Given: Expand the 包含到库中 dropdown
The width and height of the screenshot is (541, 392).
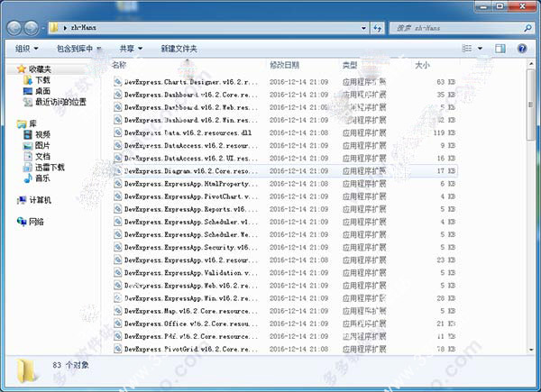Looking at the screenshot, I should [x=78, y=48].
